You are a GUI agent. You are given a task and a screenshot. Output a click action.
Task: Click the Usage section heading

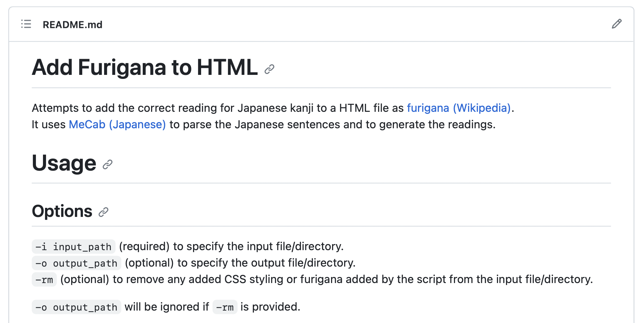[x=64, y=163]
